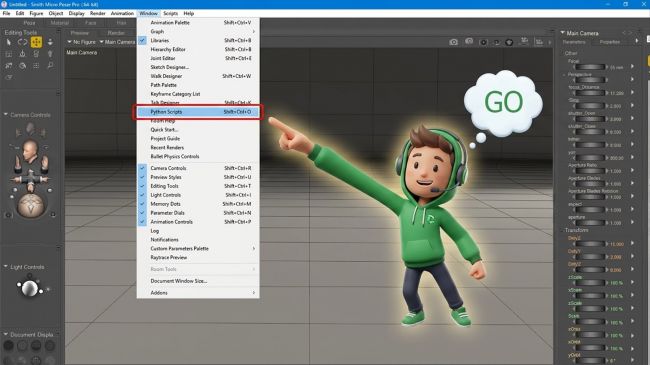Viewport: 650px width, 365px height.
Task: Open the Main Camera parameters panel dropdown triangle
Action: coord(563,33)
